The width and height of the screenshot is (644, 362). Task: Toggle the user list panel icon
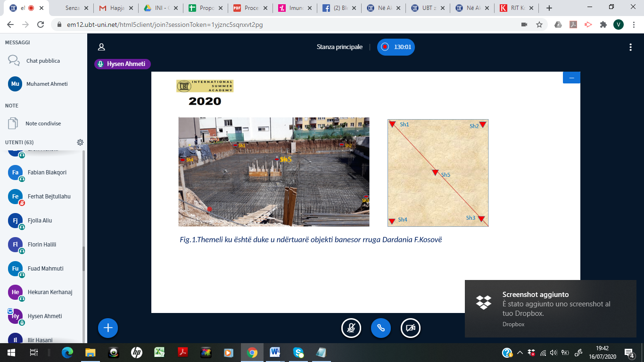pos(101,47)
